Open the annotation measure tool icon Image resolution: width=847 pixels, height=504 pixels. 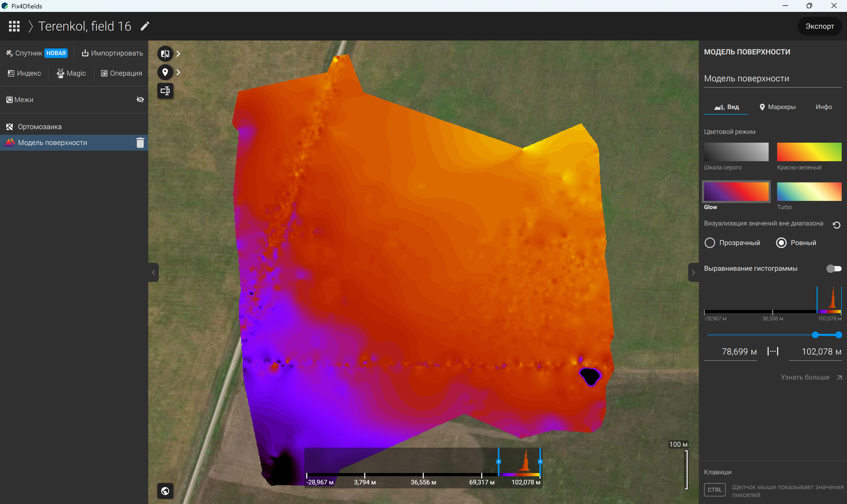coord(165,91)
